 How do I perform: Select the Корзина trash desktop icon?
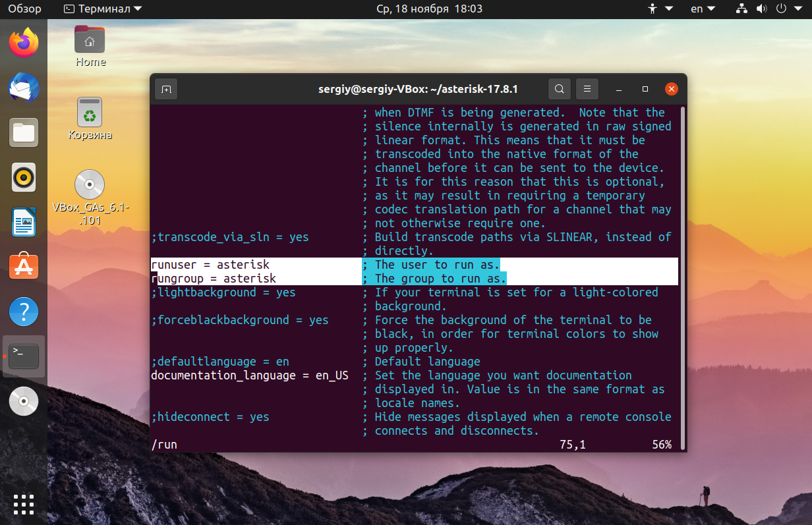tap(90, 119)
